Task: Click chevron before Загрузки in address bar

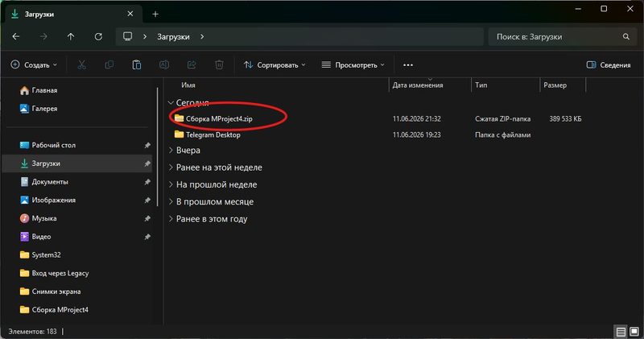Action: click(145, 36)
